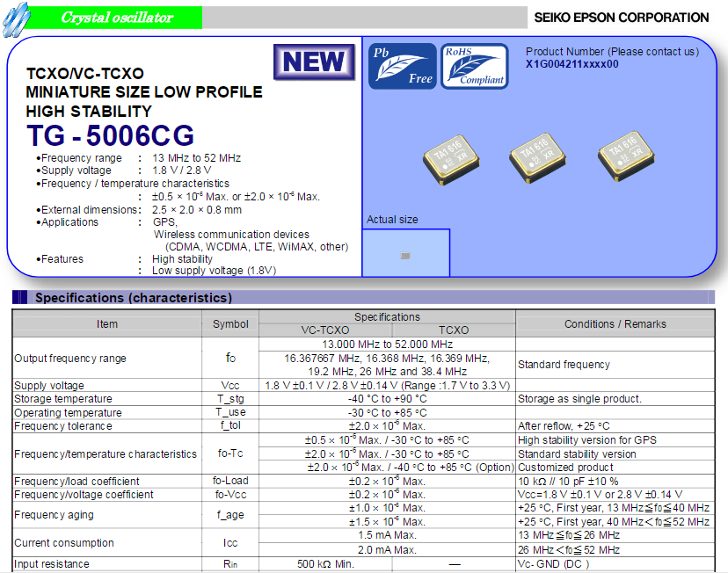Click the green Crystal oscillator banner

click(116, 18)
